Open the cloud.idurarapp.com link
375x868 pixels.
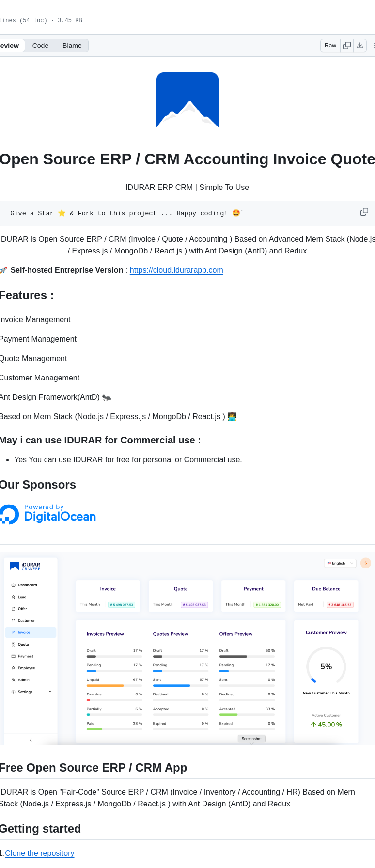176,270
